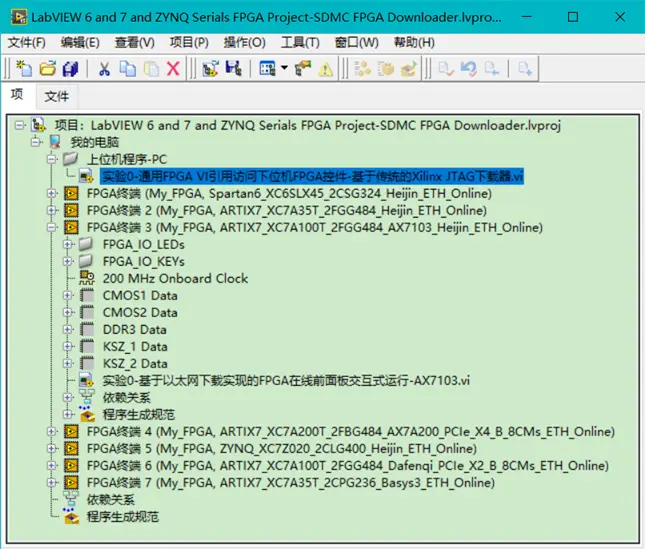The height and width of the screenshot is (549, 645).
Task: Select the highlighted 实验0 Xilinx JTAG VI
Action: [312, 176]
